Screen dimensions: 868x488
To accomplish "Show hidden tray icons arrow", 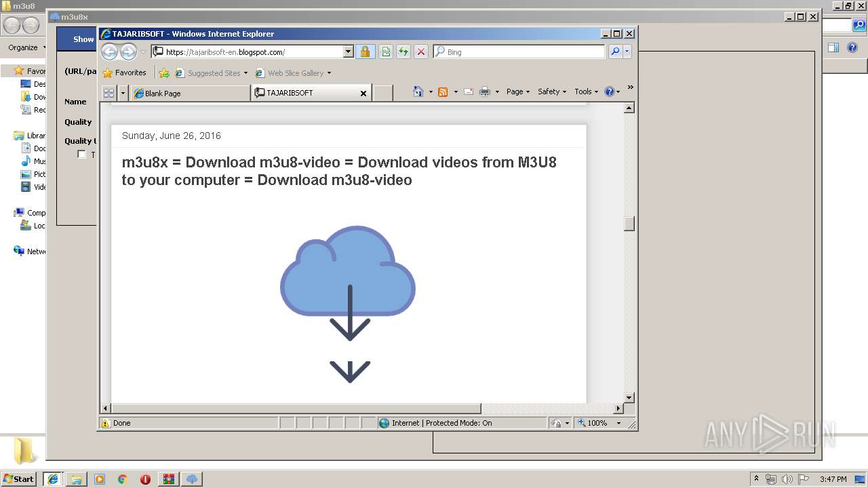I will [x=756, y=479].
